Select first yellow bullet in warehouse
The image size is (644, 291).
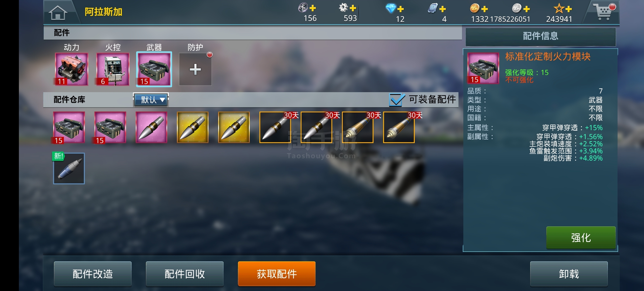click(193, 127)
